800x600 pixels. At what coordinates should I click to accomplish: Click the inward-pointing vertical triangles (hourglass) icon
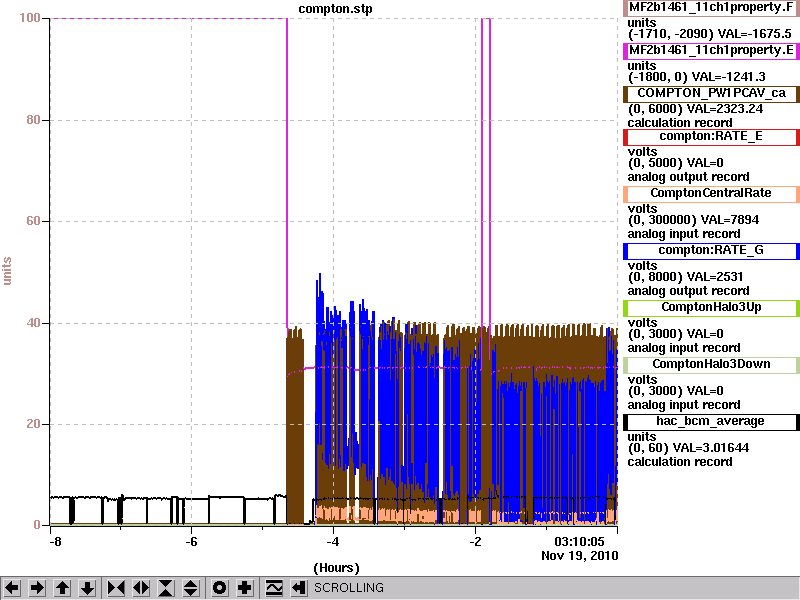[x=166, y=588]
